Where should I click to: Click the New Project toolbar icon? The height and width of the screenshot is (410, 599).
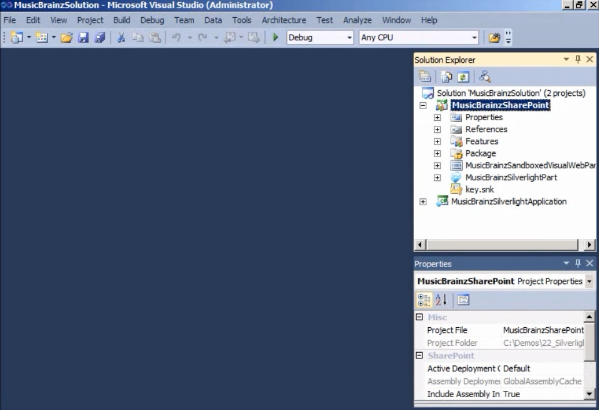(x=16, y=37)
